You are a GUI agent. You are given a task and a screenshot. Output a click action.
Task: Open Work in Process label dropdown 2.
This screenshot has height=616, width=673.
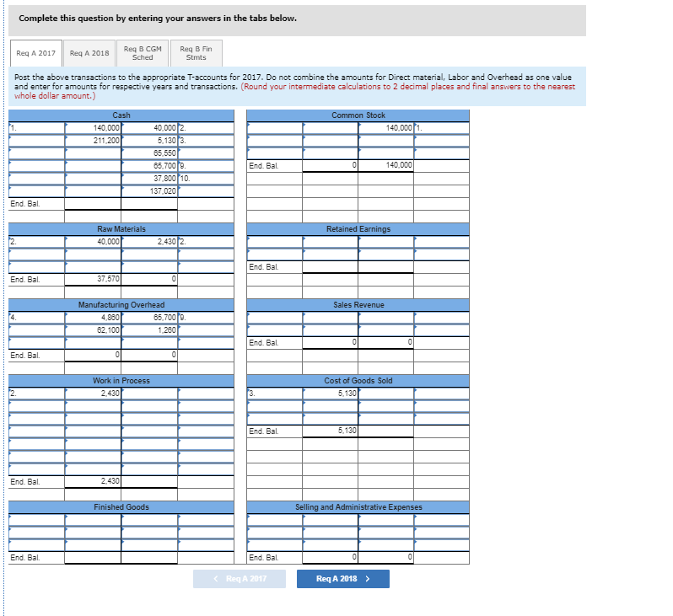coord(37,393)
